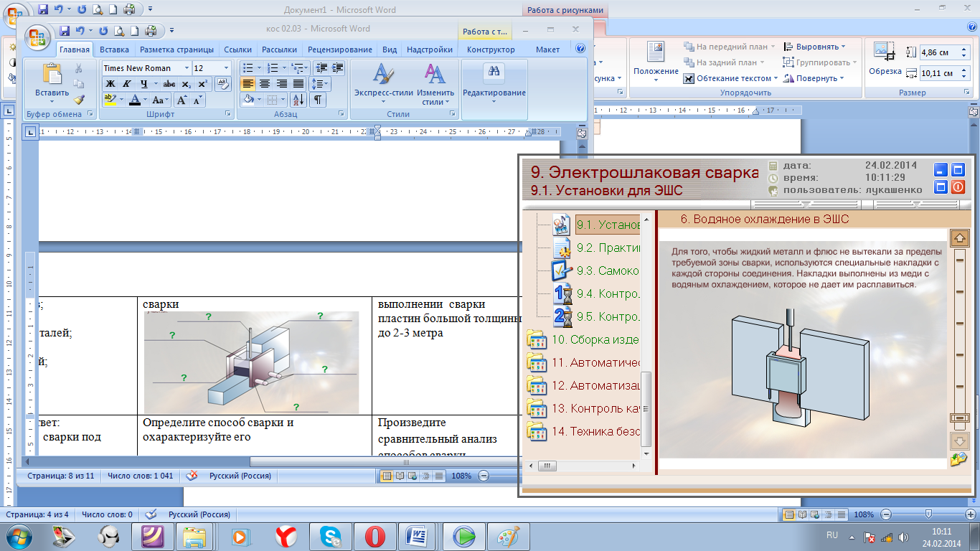Clear formatting with the eraser icon

pos(223,84)
